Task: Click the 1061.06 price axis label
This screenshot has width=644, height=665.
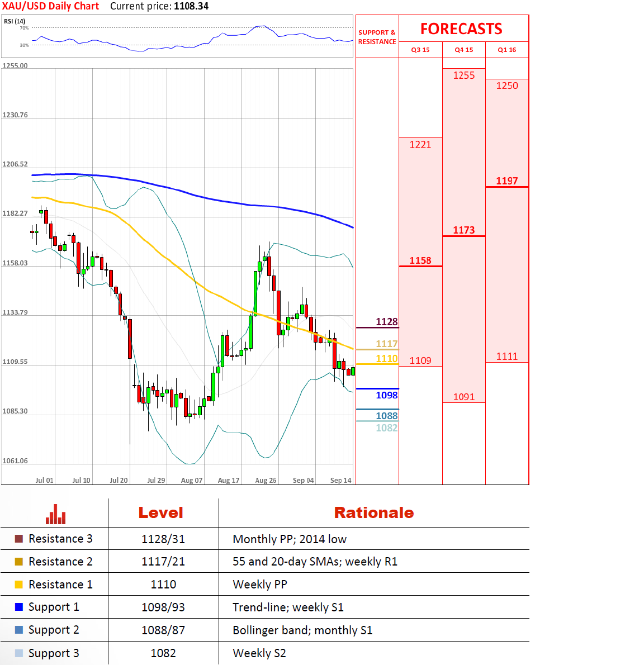Action: (x=15, y=460)
